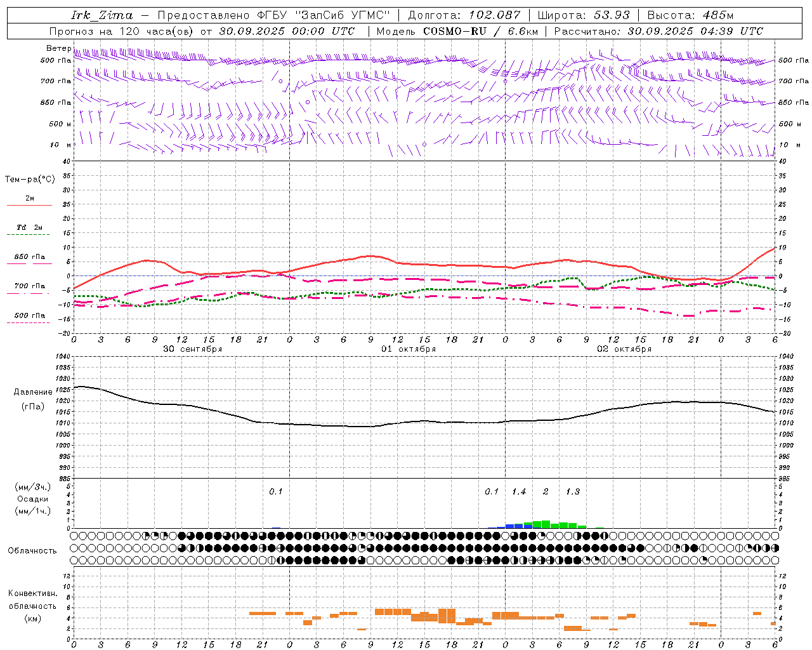This screenshot has height=650, width=812.
Task: Click the precipitation value 2 above green bars
Action: (546, 492)
